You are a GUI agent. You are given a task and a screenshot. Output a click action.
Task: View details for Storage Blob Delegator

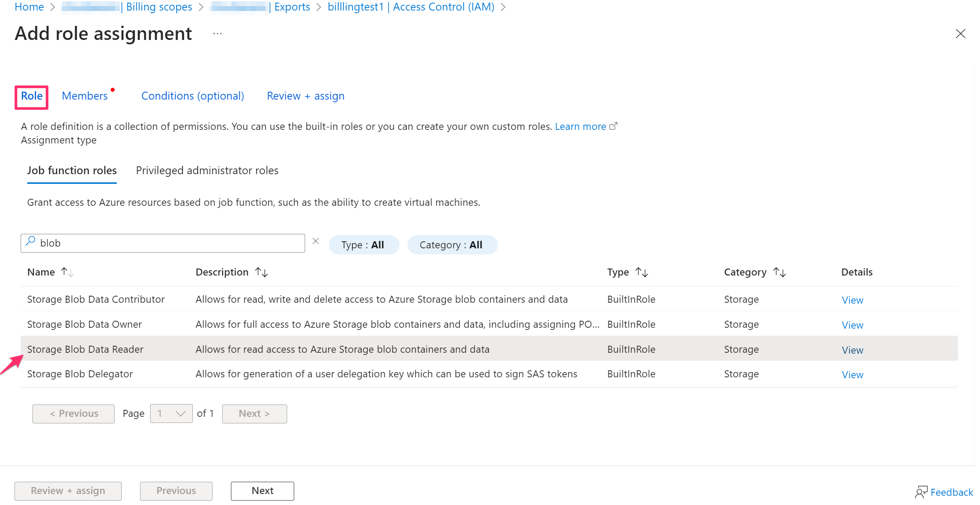[852, 375]
